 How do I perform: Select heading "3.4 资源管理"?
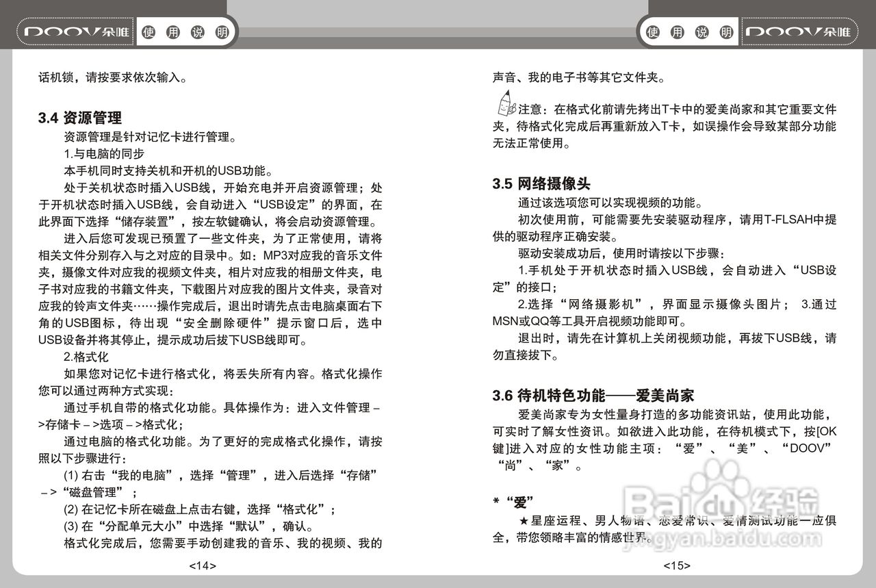coord(80,118)
